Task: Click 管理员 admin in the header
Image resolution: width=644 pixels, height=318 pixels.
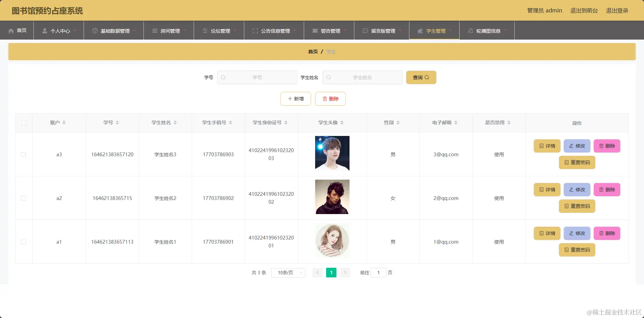Action: click(x=545, y=11)
